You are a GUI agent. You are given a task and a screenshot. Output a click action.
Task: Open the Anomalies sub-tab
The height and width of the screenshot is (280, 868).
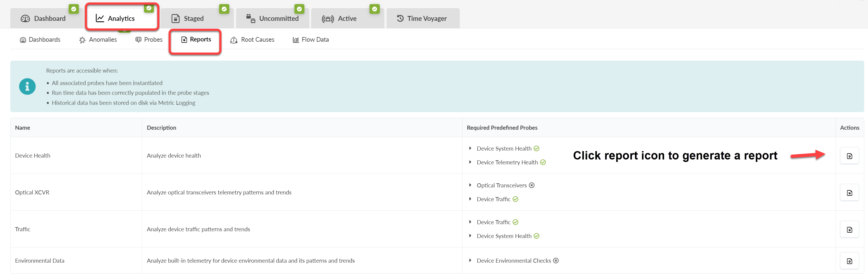tap(98, 40)
